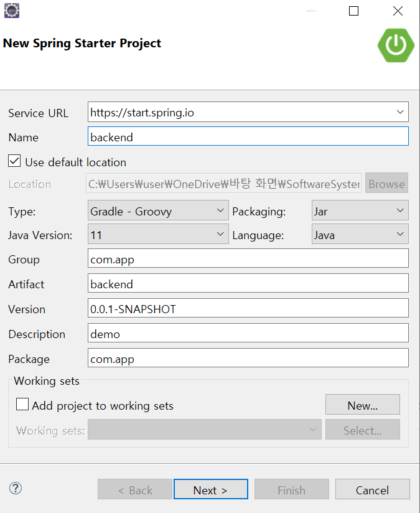Uncheck Use default location
This screenshot has width=420, height=513.
(14, 161)
